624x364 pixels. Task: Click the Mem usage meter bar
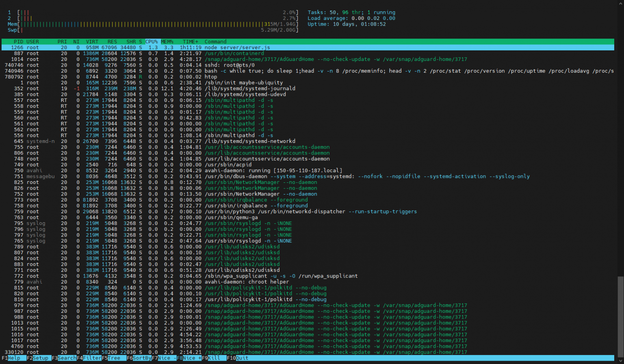153,24
